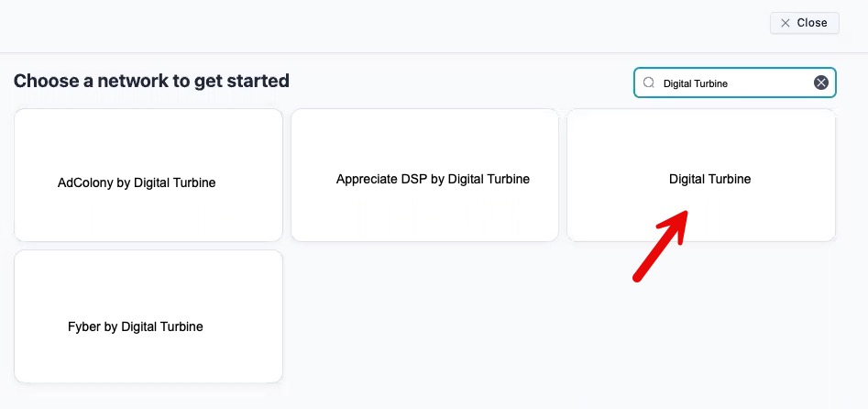Click the 'Fyber by Digital Turbine' label text
This screenshot has height=409, width=868.
pyautogui.click(x=136, y=327)
